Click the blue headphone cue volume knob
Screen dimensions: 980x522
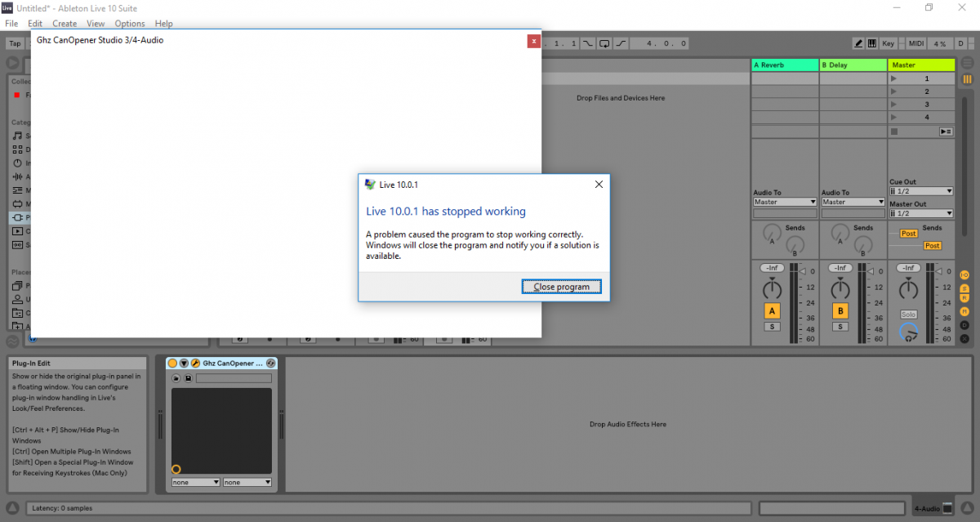pyautogui.click(x=909, y=332)
